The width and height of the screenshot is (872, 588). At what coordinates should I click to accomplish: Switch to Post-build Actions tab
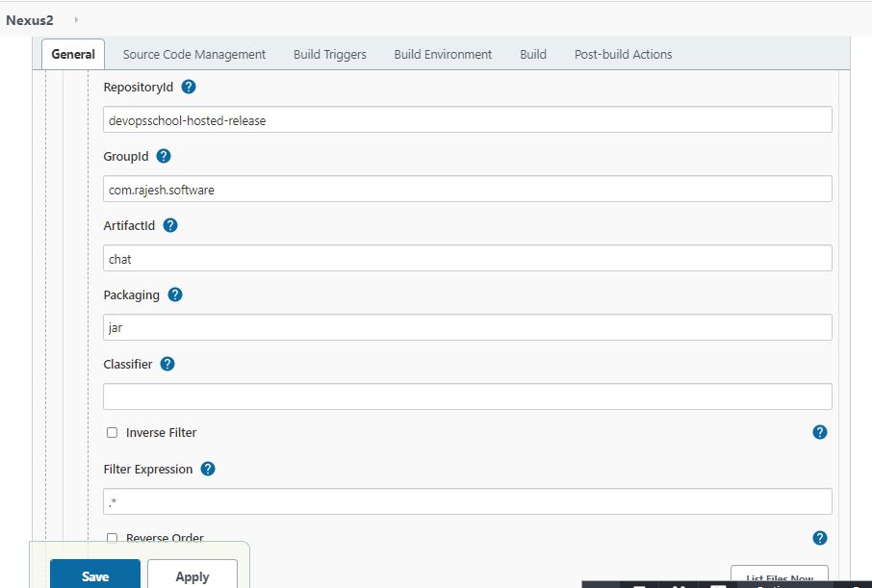[623, 55]
